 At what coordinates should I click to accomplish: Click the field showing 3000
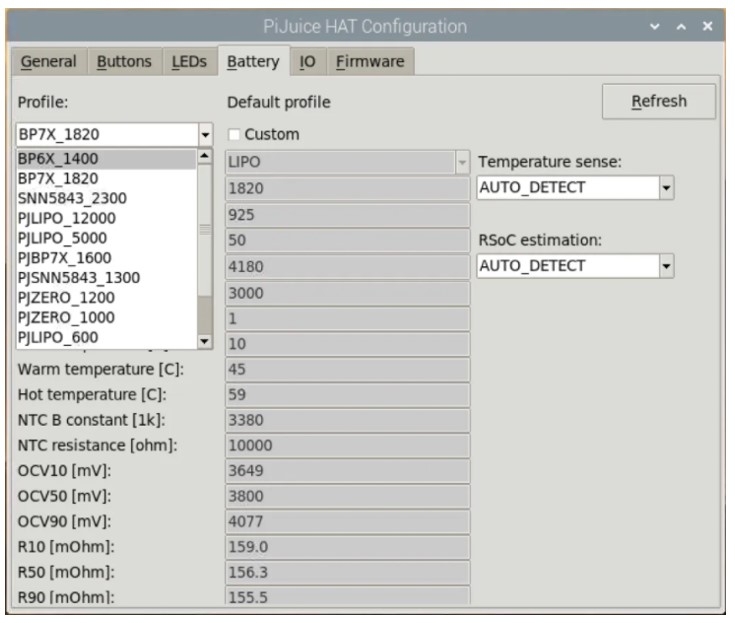[x=347, y=293]
